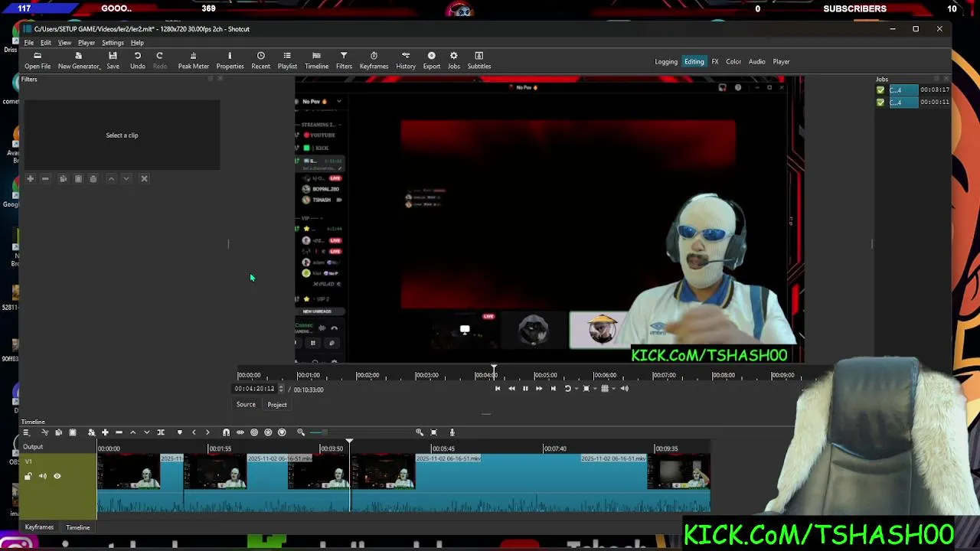The width and height of the screenshot is (980, 551).
Task: Open the Keyframes panel from the toolbar
Action: pos(374,60)
